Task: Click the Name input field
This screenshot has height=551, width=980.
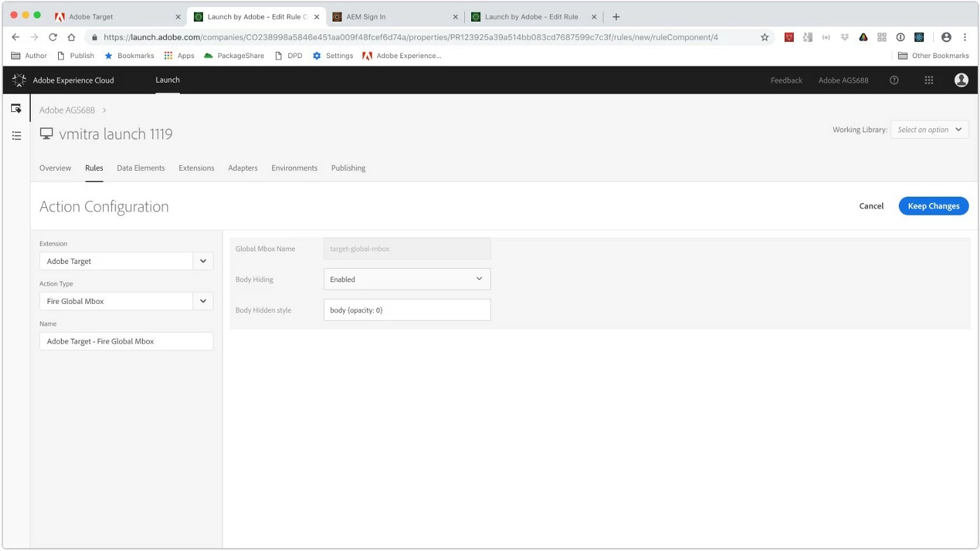Action: [126, 341]
